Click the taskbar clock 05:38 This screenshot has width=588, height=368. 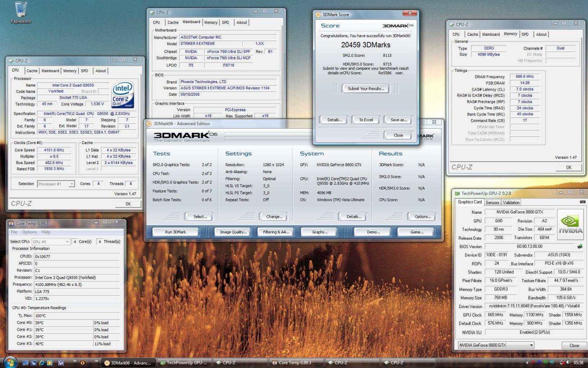(578, 363)
